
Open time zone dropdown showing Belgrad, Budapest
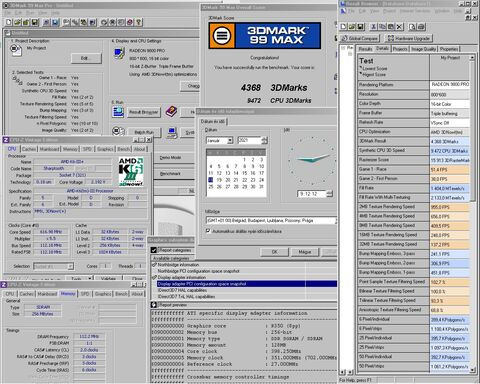point(336,220)
